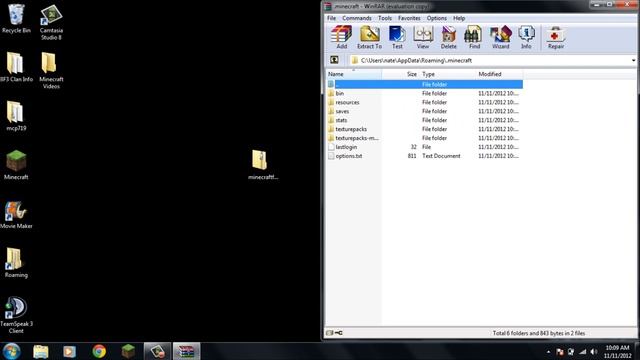Viewport: 640px width, 360px height.
Task: Open Minecraft from the taskbar
Action: click(x=128, y=351)
